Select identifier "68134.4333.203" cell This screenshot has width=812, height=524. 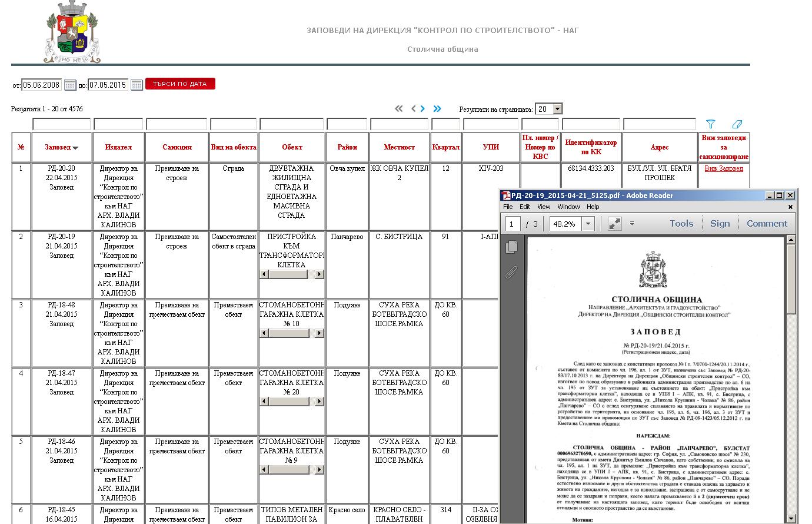(x=591, y=168)
